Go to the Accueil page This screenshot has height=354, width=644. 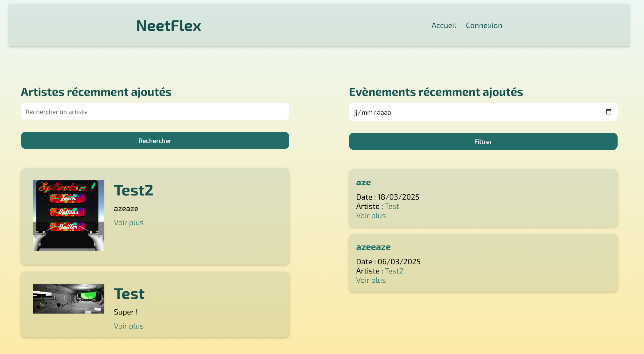click(444, 25)
